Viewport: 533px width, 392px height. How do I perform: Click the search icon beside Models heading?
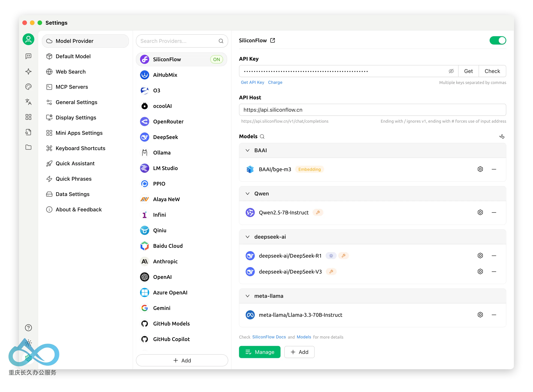(x=262, y=136)
